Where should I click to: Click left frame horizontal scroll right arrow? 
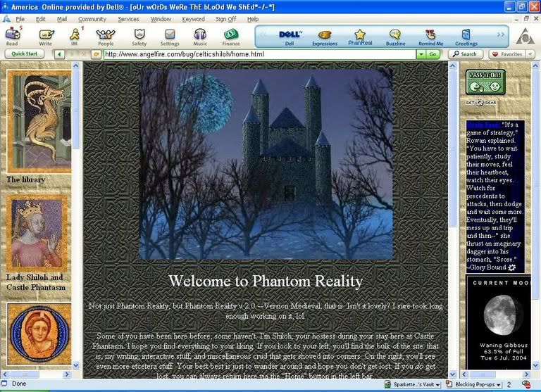tap(67, 374)
